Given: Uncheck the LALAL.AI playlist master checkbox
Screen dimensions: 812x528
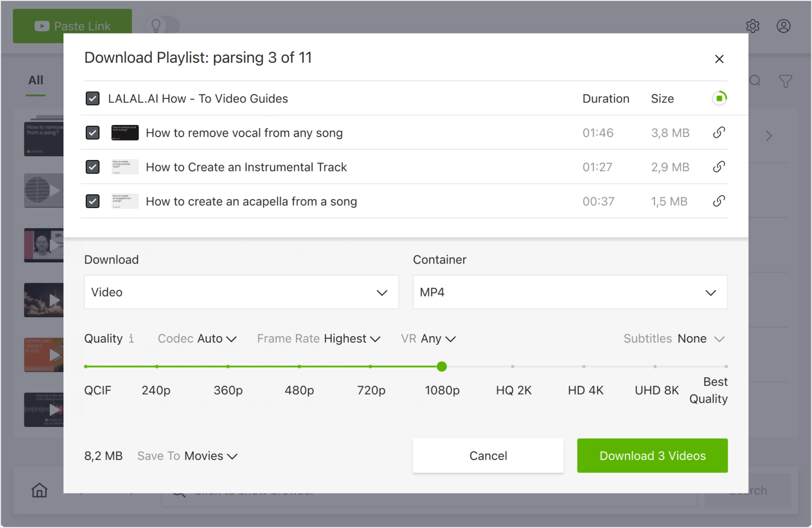Looking at the screenshot, I should coord(92,98).
